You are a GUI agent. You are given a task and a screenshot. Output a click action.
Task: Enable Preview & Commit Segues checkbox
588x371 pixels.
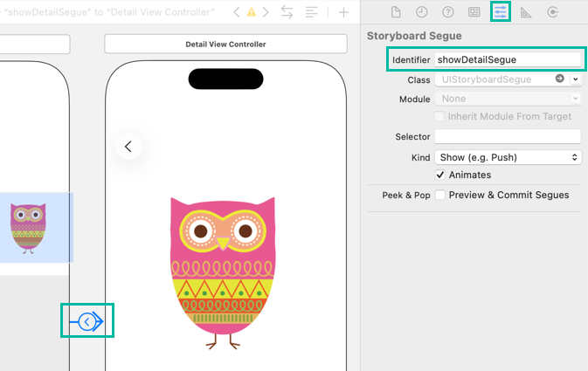click(440, 195)
